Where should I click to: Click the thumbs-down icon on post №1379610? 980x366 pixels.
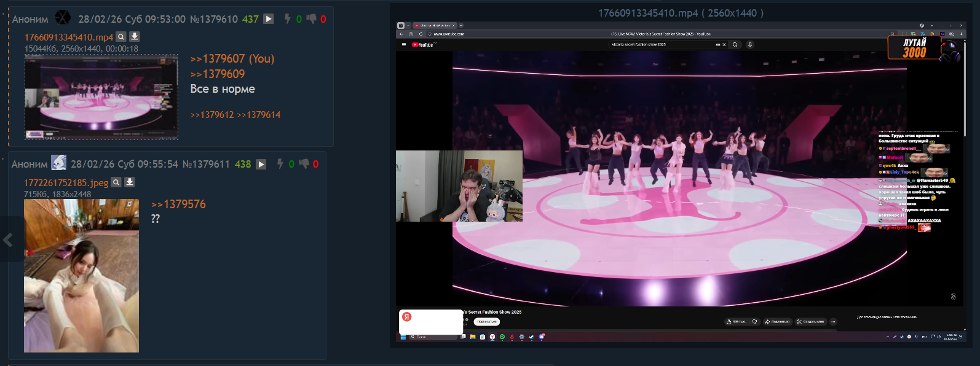point(312,19)
